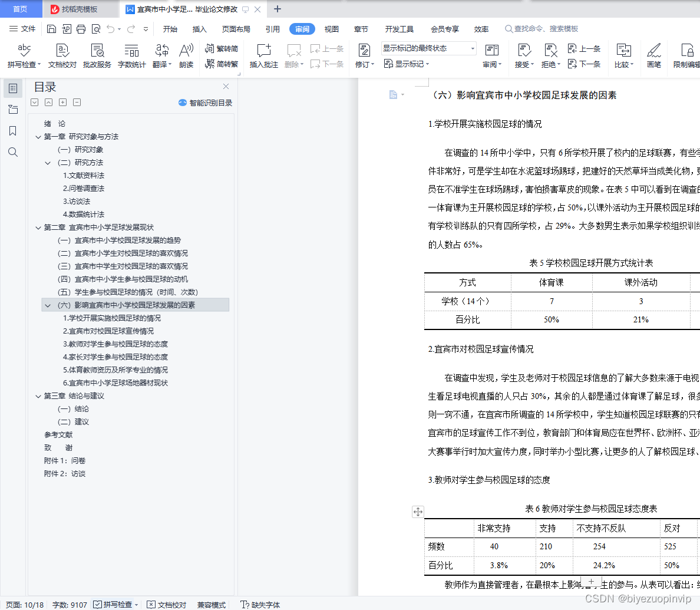The height and width of the screenshot is (610, 700).
Task: Go to the 首页 home tab
Action: 20,9
